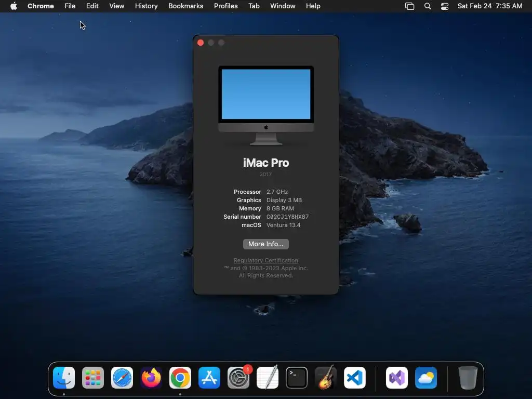The height and width of the screenshot is (399, 532).
Task: Open Finder from the dock
Action: (64, 378)
